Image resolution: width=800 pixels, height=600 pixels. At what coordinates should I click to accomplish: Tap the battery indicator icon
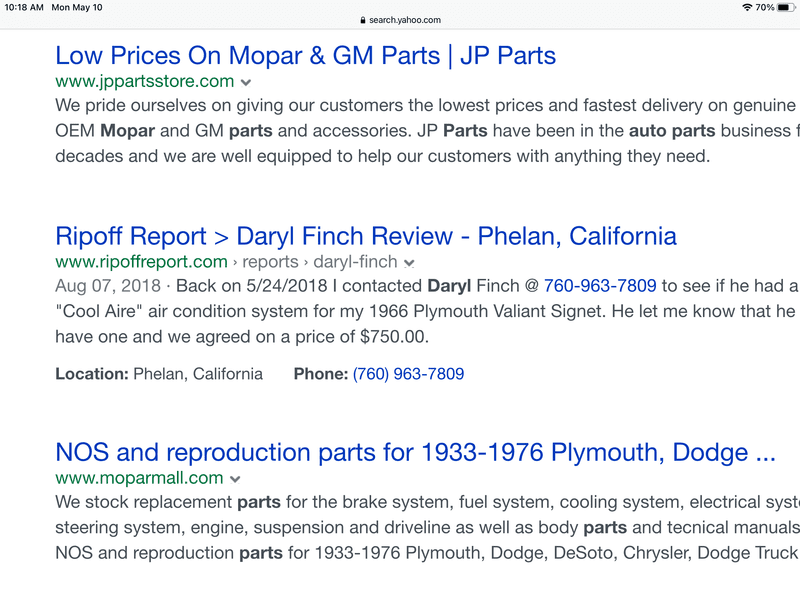coord(786,7)
